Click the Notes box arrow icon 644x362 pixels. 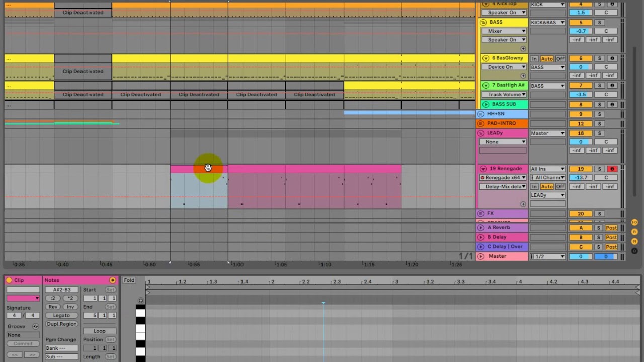pos(112,280)
